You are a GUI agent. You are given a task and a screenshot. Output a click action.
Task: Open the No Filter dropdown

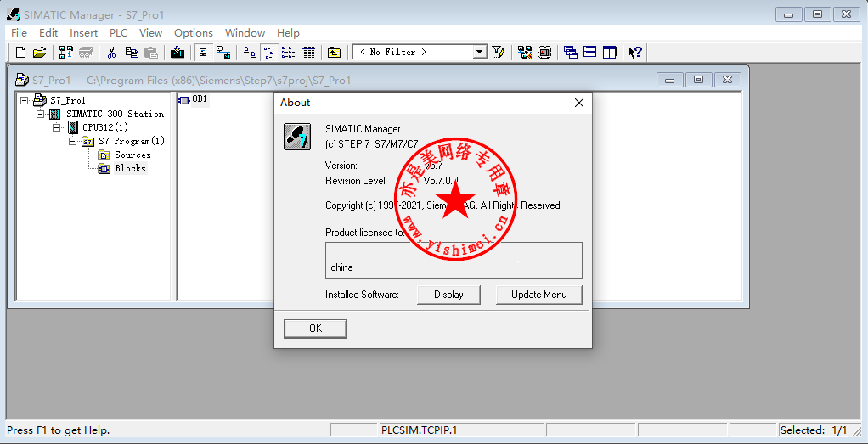[x=479, y=52]
